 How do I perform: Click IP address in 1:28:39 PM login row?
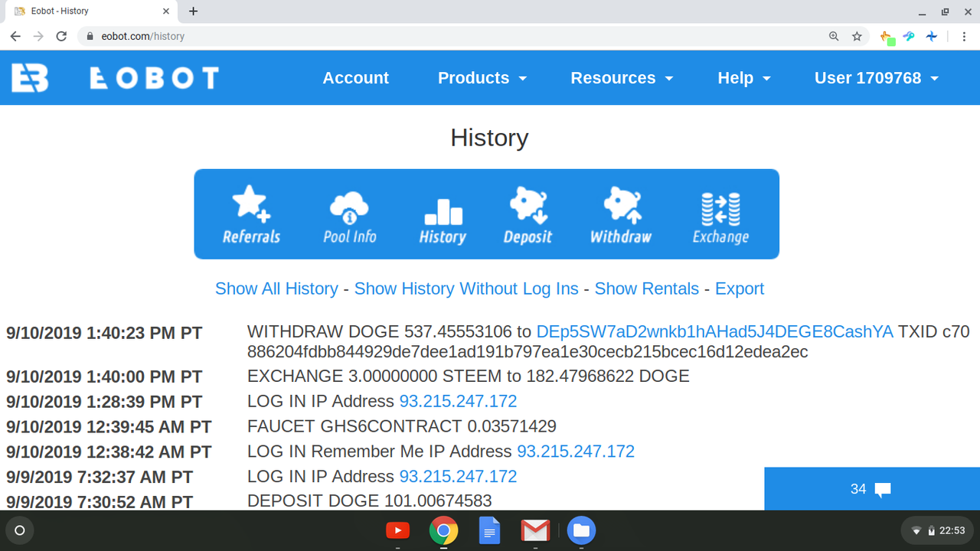point(458,401)
